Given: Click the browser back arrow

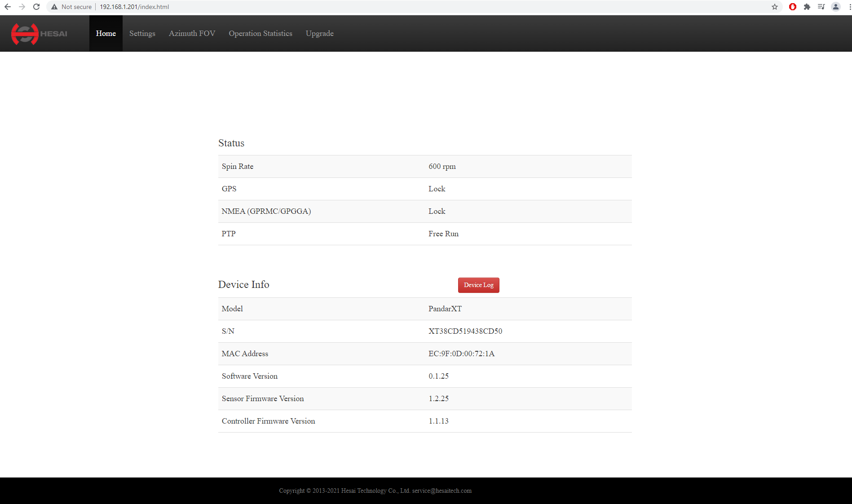Looking at the screenshot, I should 8,7.
